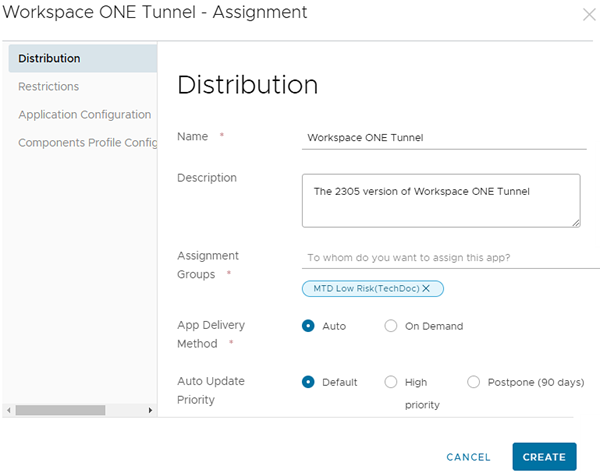Set Auto Update Priority to High priority
Image resolution: width=600 pixels, height=473 pixels.
[x=391, y=382]
